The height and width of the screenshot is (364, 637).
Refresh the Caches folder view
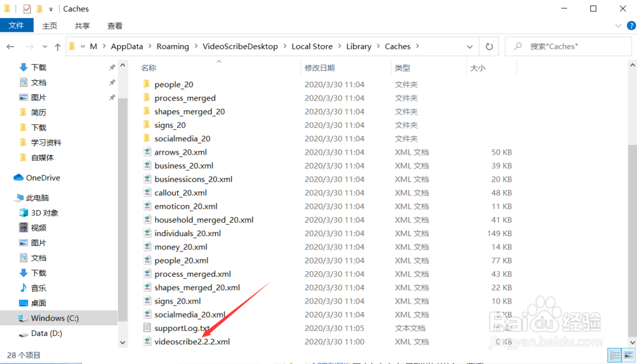point(489,46)
